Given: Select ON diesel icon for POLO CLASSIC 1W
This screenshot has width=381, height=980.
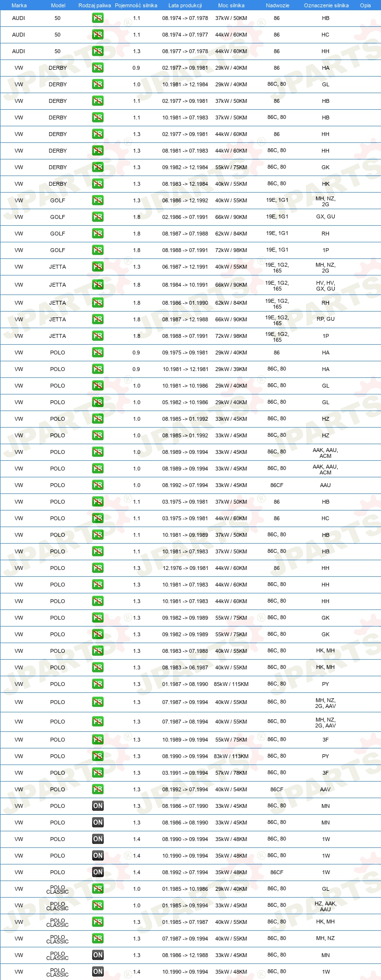Looking at the screenshot, I should [97, 972].
